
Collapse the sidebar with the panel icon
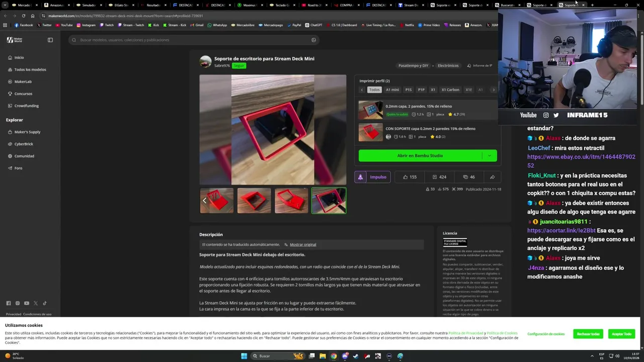click(x=50, y=40)
